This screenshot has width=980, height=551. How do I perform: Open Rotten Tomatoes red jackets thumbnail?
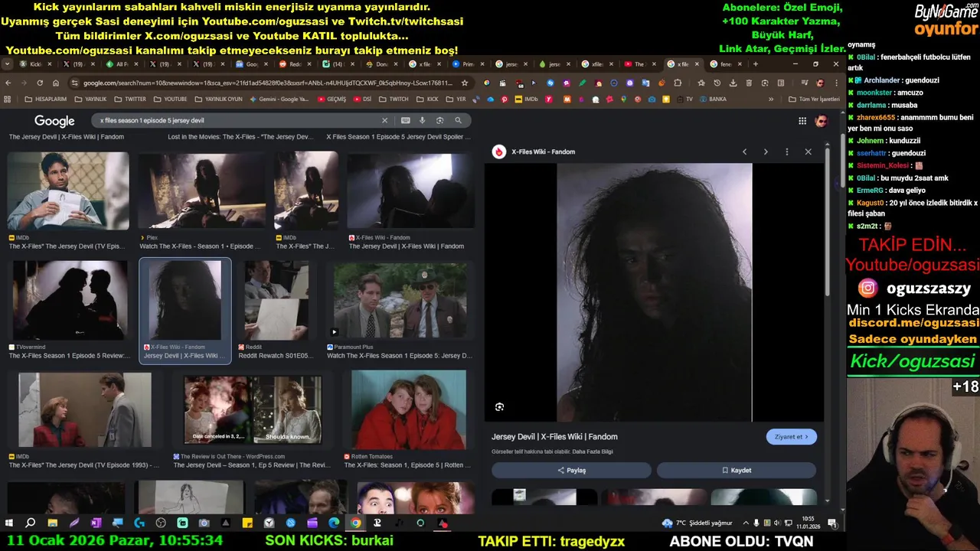coord(409,410)
